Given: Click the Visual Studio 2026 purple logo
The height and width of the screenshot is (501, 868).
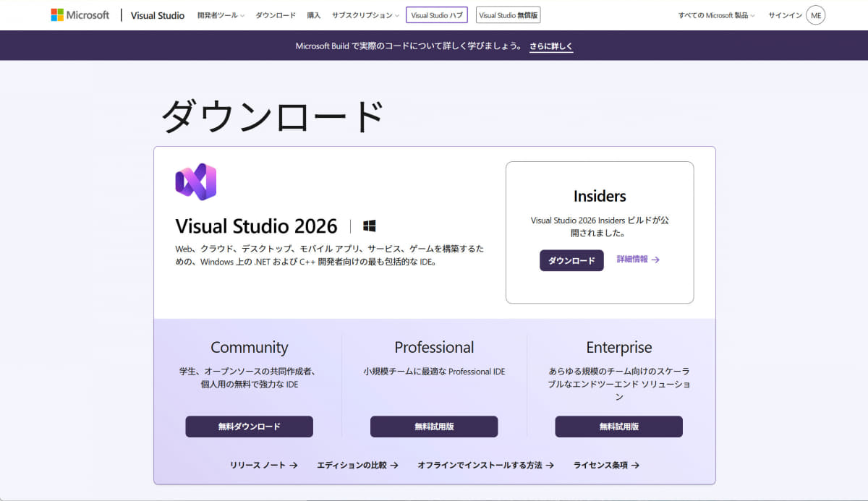Looking at the screenshot, I should (196, 181).
